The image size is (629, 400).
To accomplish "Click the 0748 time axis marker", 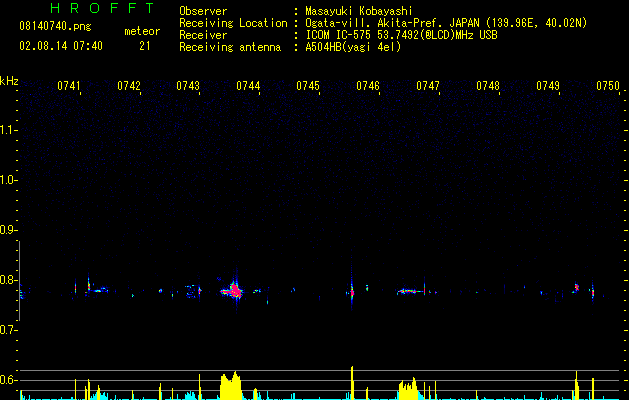I will [488, 85].
